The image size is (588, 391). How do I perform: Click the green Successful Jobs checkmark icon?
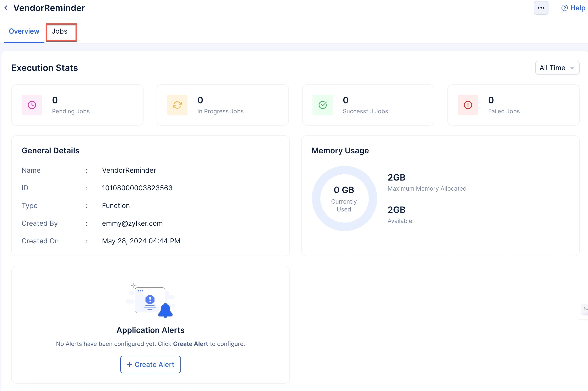(x=322, y=105)
